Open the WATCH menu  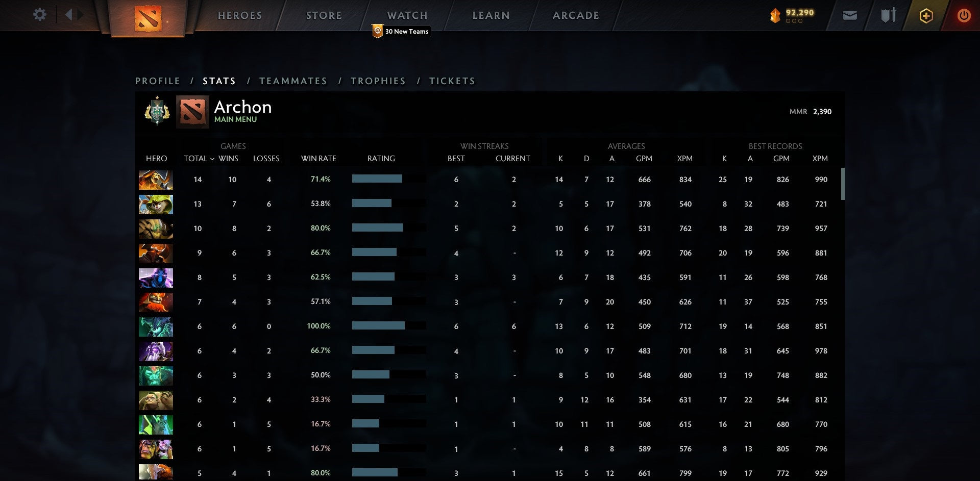[407, 16]
